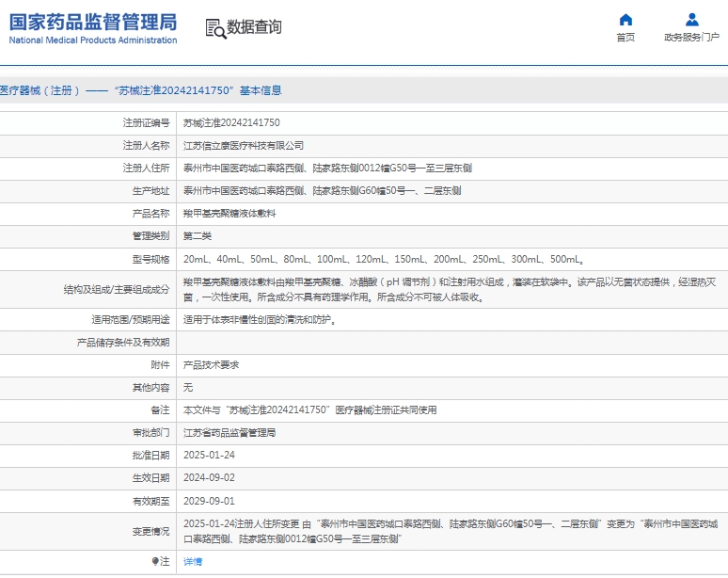Screen dimensions: 728x578
Task: Click the 其他内容 value 无
Action: pyautogui.click(x=187, y=388)
